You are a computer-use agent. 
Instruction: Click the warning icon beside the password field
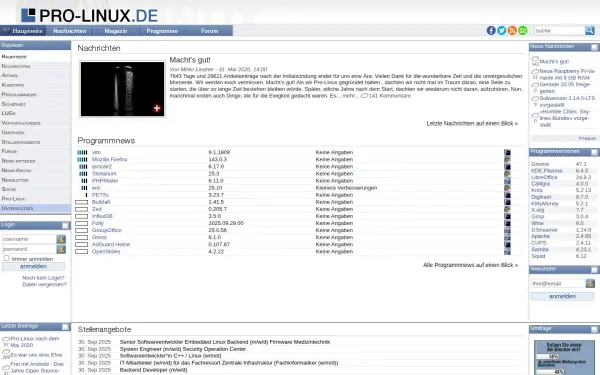(61, 249)
